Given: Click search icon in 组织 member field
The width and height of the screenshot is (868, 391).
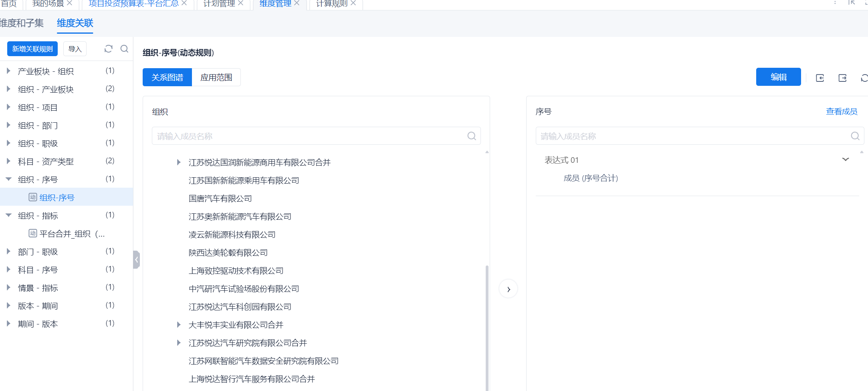Looking at the screenshot, I should click(472, 136).
